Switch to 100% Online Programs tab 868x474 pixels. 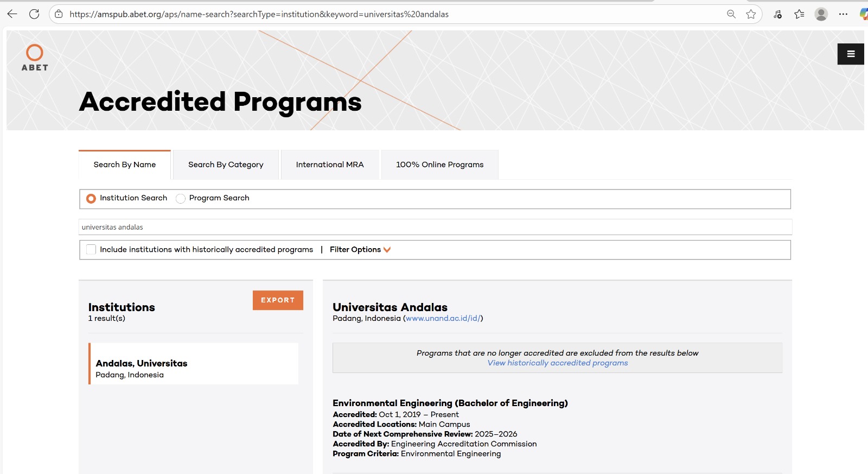coord(439,165)
